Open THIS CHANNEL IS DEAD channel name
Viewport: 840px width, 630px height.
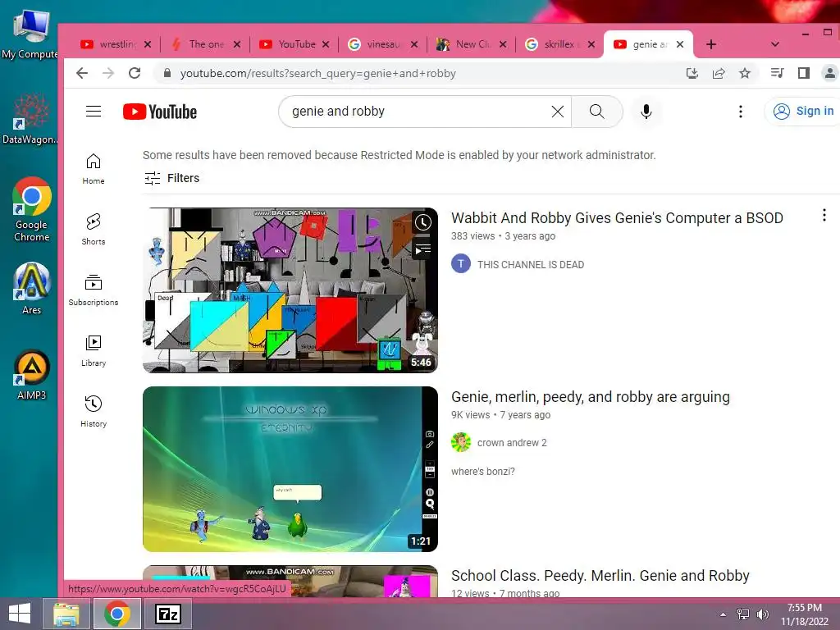[531, 265]
